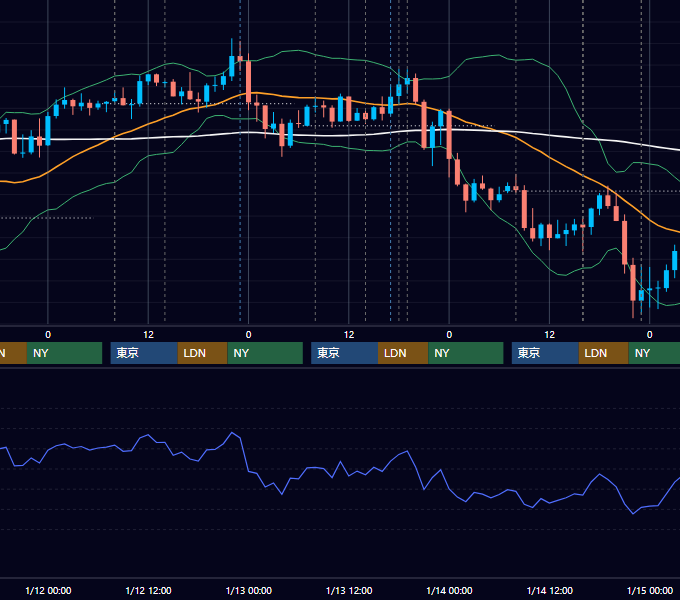Click the hour tick '12' above 1/12 東京 block
680x600 pixels.
pyautogui.click(x=148, y=335)
